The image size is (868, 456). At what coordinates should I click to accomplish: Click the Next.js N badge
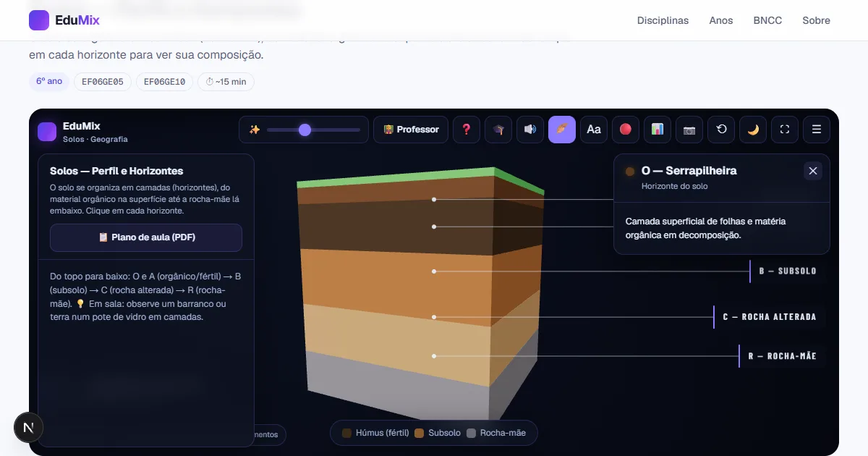[29, 428]
